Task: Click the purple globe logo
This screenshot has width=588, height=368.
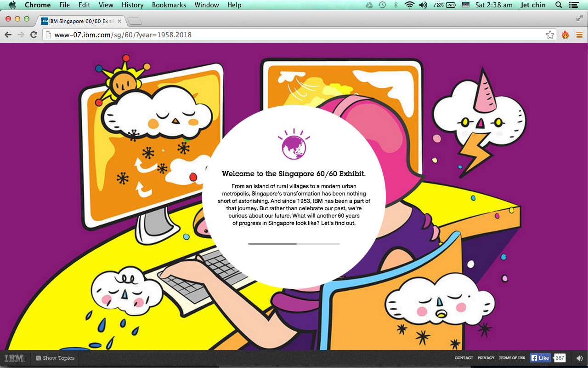Action: (294, 145)
